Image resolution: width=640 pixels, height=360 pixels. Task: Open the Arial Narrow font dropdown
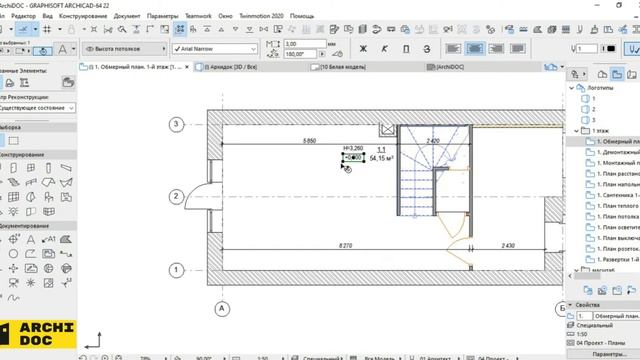click(x=215, y=49)
